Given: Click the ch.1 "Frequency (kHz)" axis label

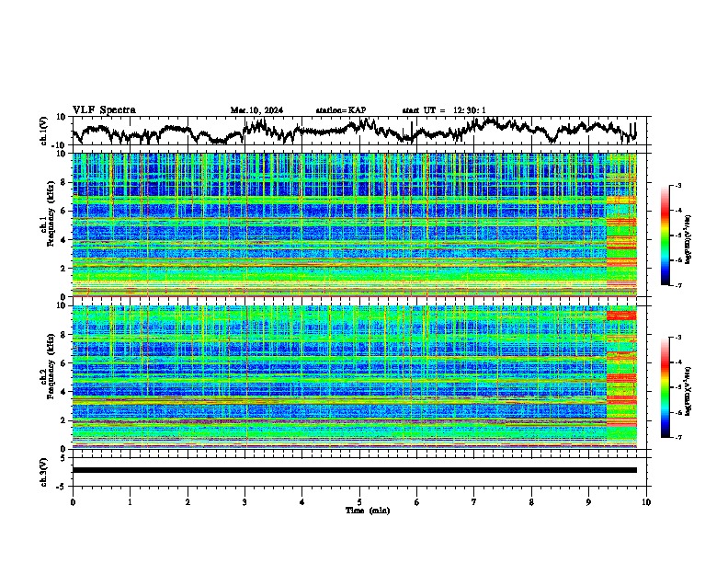Looking at the screenshot, I should coord(51,213).
